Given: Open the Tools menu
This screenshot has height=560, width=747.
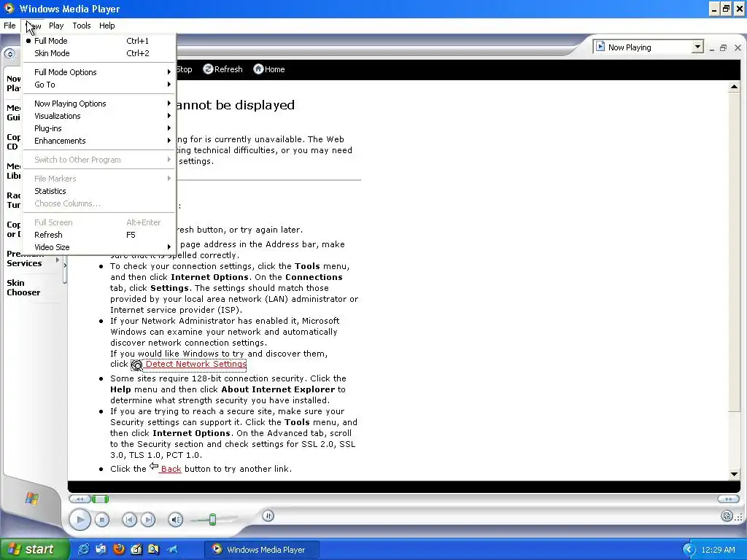Looking at the screenshot, I should [x=82, y=26].
